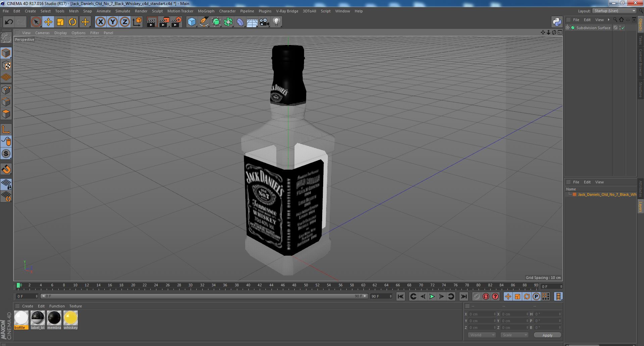Open the green array generator icon
Image resolution: width=644 pixels, height=346 pixels.
pos(228,22)
